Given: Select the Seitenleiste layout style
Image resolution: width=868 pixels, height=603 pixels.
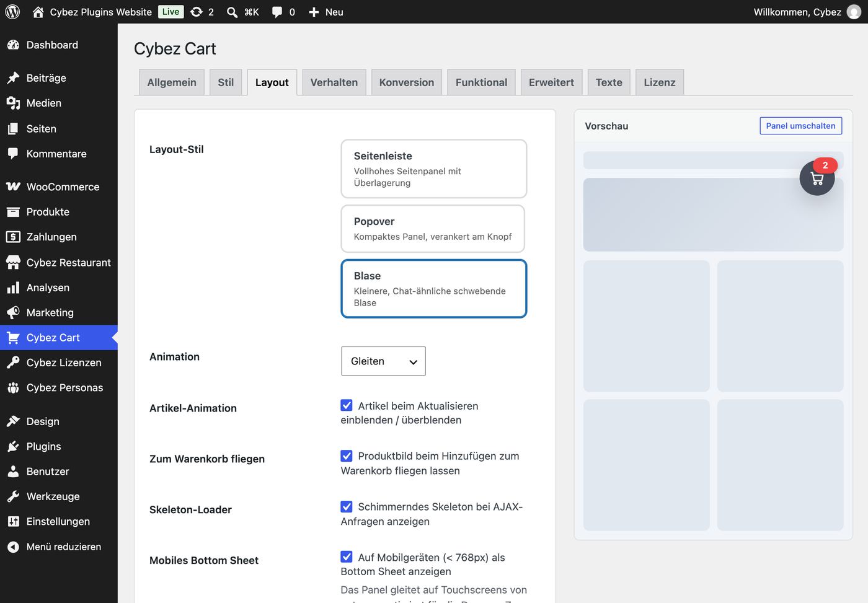Looking at the screenshot, I should [434, 169].
